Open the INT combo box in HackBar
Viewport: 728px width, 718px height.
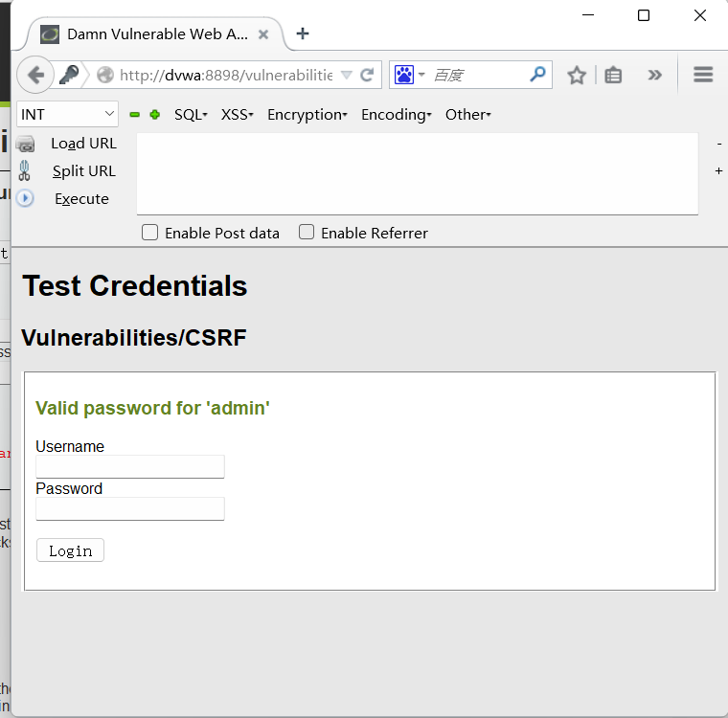pos(67,114)
